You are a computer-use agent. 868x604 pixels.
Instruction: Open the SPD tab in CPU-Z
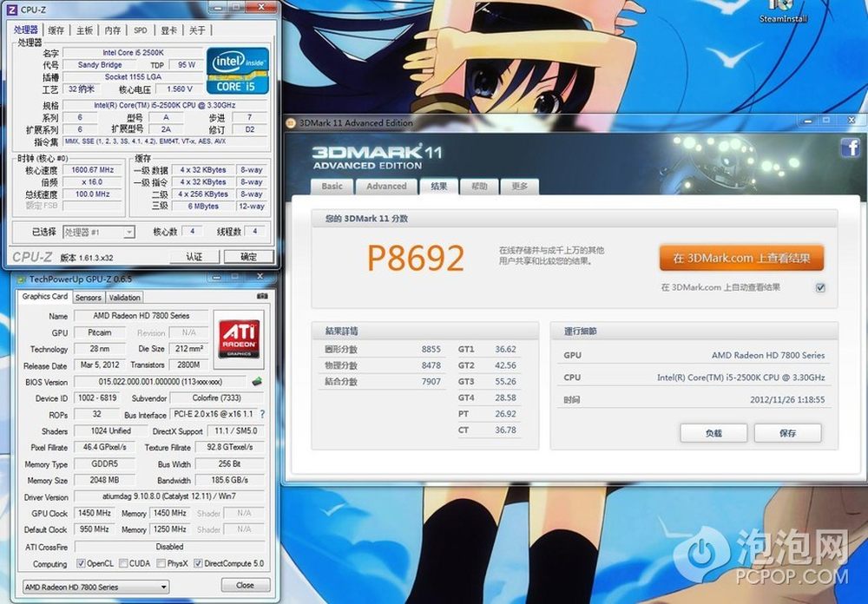[x=141, y=30]
